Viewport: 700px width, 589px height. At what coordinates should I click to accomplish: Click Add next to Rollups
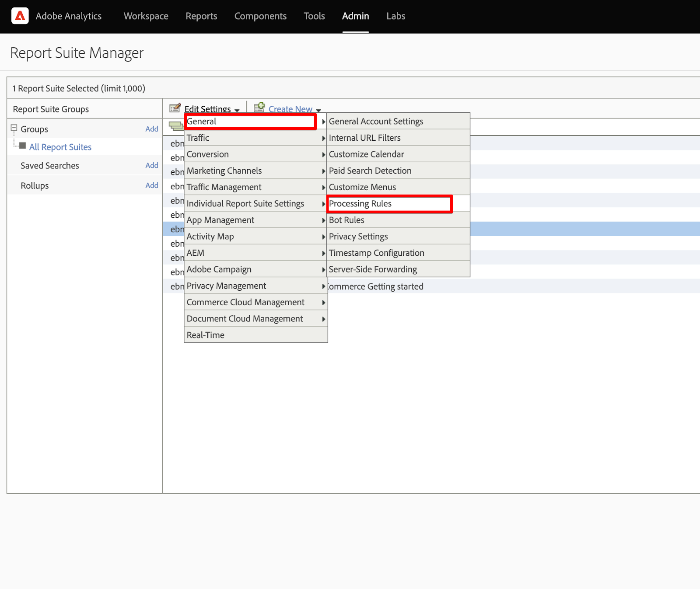click(x=152, y=185)
